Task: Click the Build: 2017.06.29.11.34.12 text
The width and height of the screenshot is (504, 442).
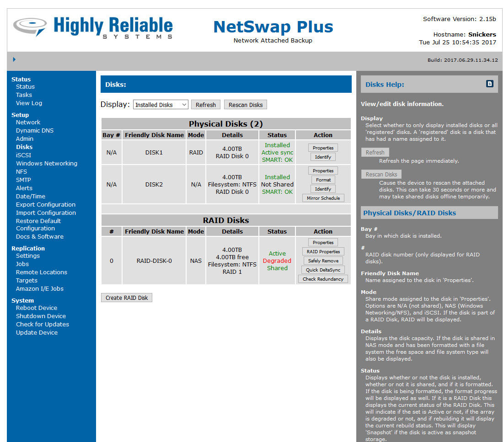Action: 462,60
